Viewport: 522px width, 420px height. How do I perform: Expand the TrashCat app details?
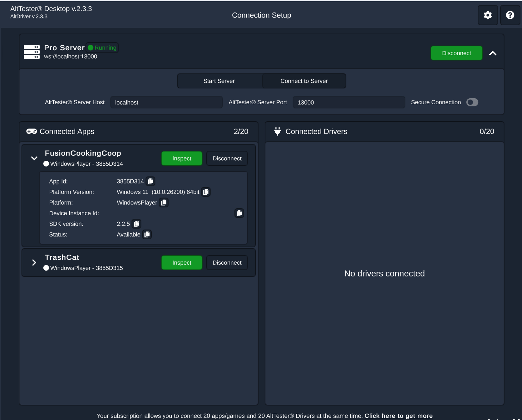pos(34,262)
